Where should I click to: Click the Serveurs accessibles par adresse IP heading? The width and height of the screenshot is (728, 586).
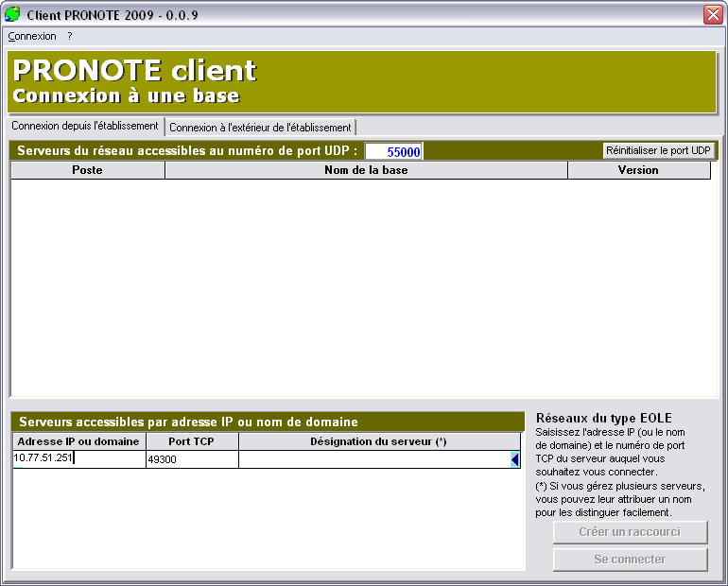click(188, 422)
